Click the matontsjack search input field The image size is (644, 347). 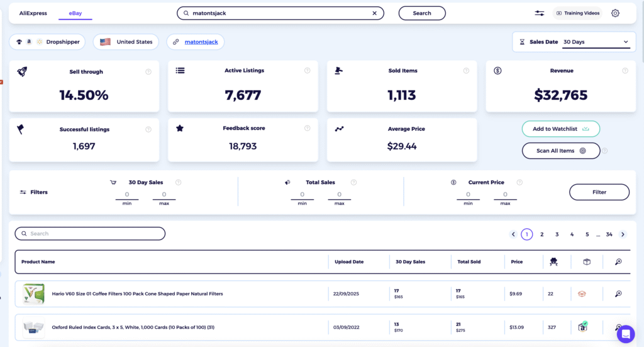tap(280, 13)
